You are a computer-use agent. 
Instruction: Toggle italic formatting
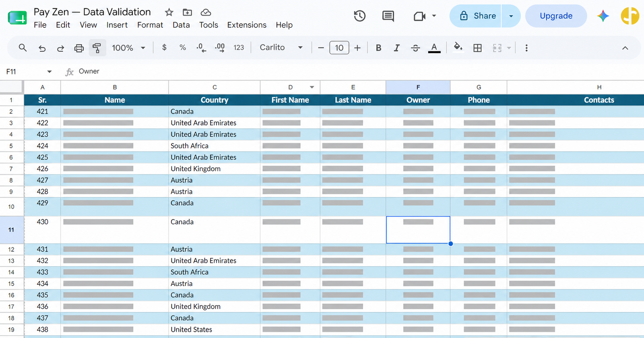pyautogui.click(x=397, y=48)
